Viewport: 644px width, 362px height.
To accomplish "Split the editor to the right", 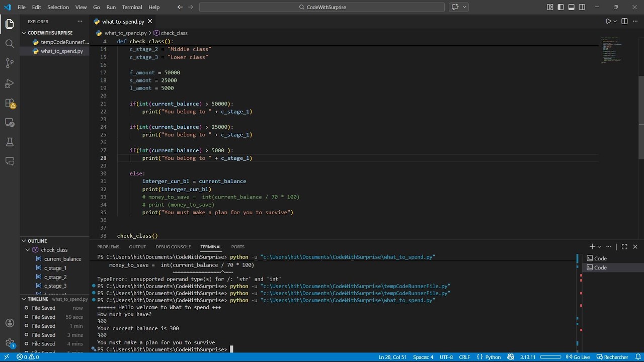I will pos(624,21).
